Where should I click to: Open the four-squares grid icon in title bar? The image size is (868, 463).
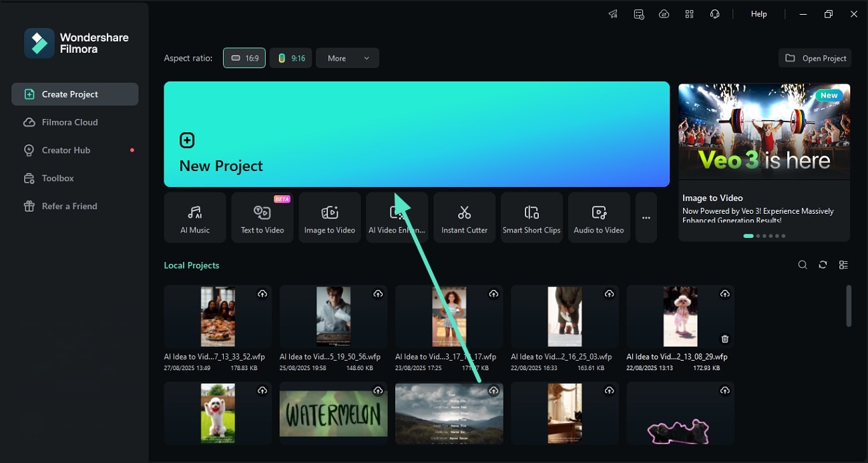[x=689, y=14]
